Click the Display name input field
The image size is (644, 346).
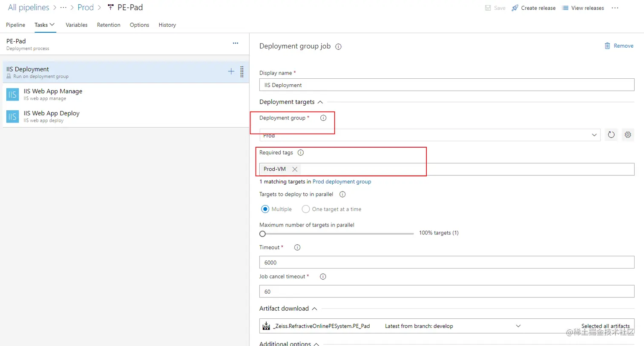point(446,85)
